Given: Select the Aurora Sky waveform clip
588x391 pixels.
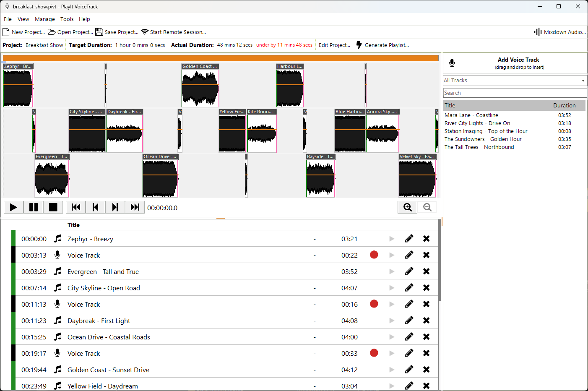Looking at the screenshot, I should (382, 130).
